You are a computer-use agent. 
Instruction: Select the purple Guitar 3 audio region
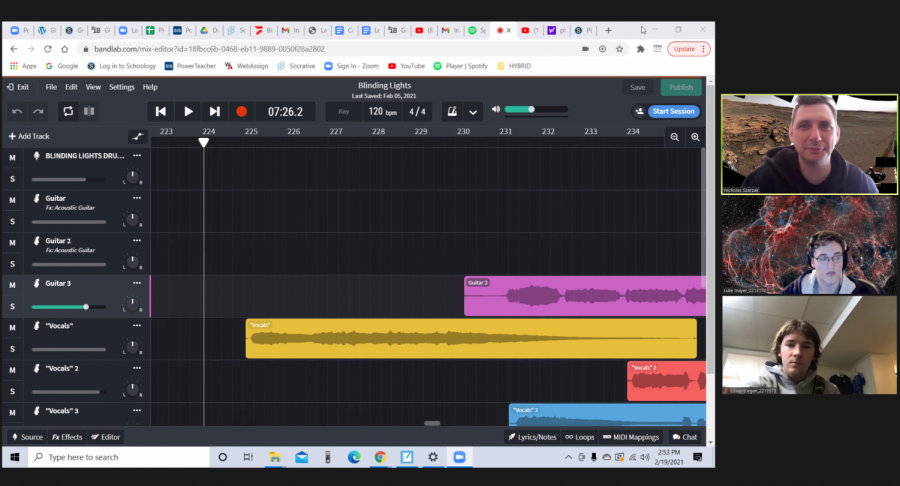point(585,296)
